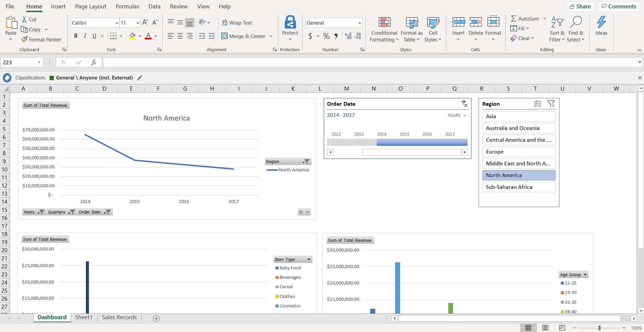
Task: Click the AutoSum icon
Action: click(514, 18)
